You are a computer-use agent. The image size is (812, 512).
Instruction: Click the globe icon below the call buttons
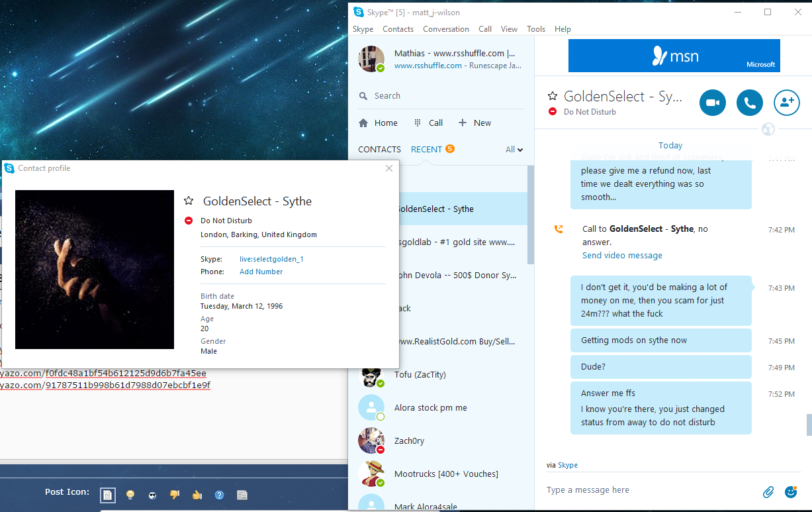point(768,129)
